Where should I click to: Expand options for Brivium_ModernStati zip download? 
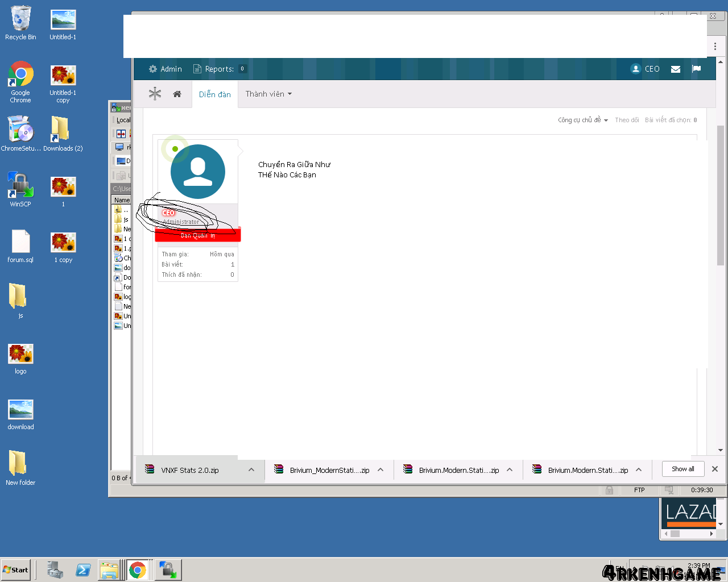(380, 470)
